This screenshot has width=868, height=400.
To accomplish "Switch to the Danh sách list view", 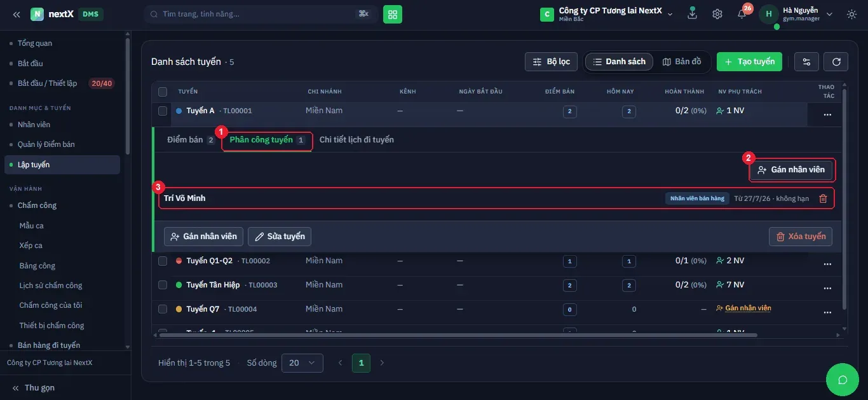I will (619, 62).
